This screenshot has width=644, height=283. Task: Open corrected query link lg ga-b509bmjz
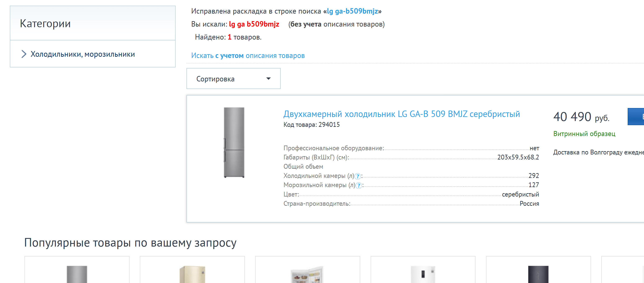(352, 11)
